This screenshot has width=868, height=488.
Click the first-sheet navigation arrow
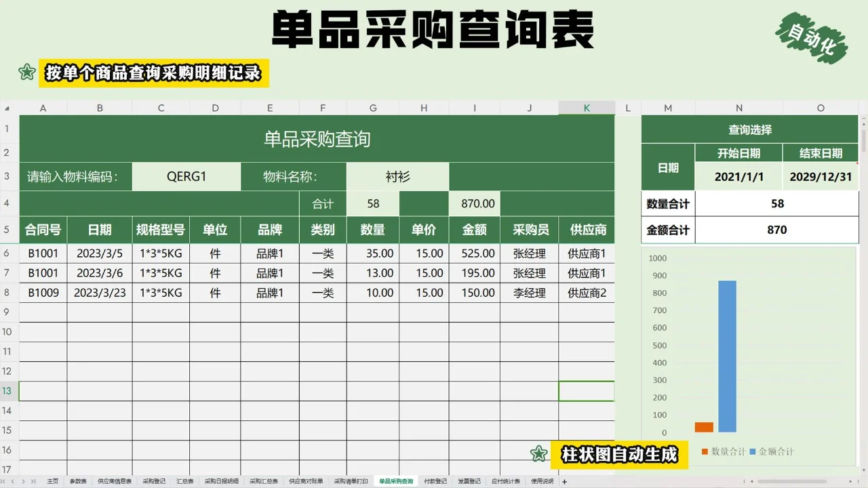click(5, 481)
